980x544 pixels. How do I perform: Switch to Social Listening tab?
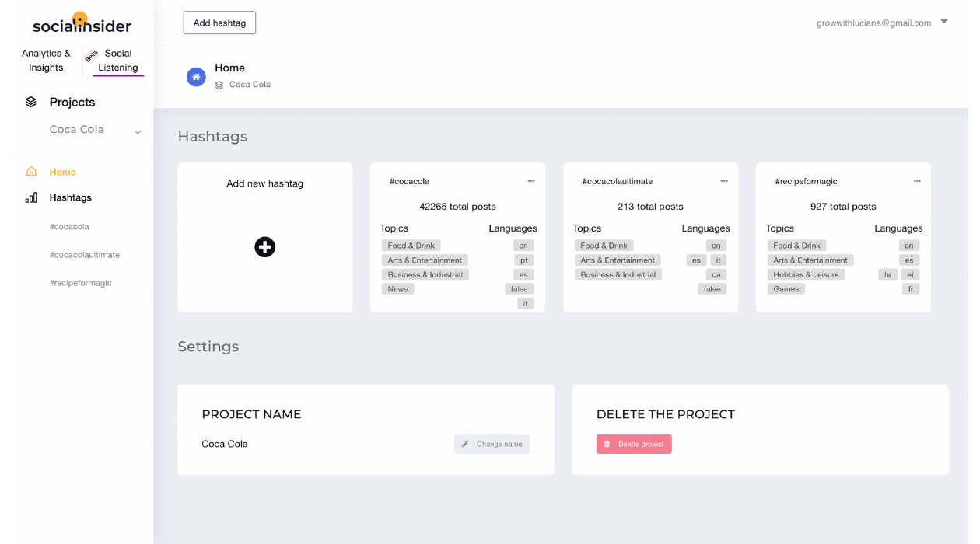click(118, 61)
